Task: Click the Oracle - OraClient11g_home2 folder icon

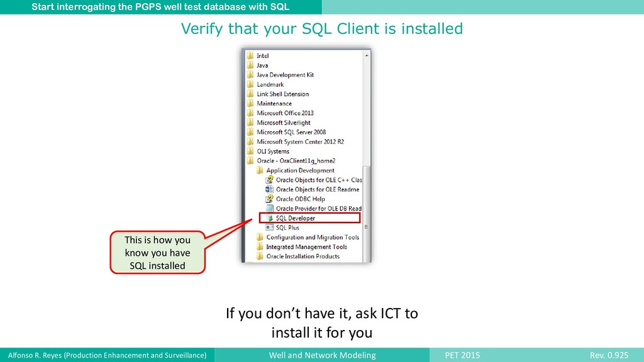Action: tap(250, 160)
